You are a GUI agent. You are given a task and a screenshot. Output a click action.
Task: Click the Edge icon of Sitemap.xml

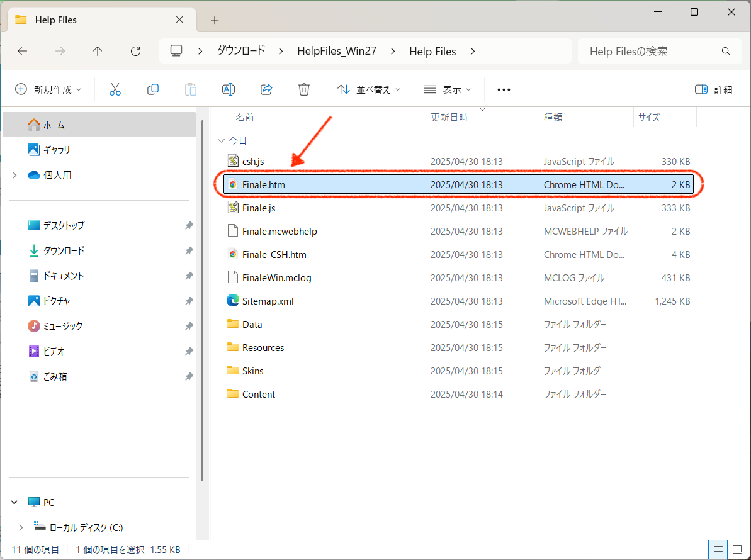pos(233,301)
